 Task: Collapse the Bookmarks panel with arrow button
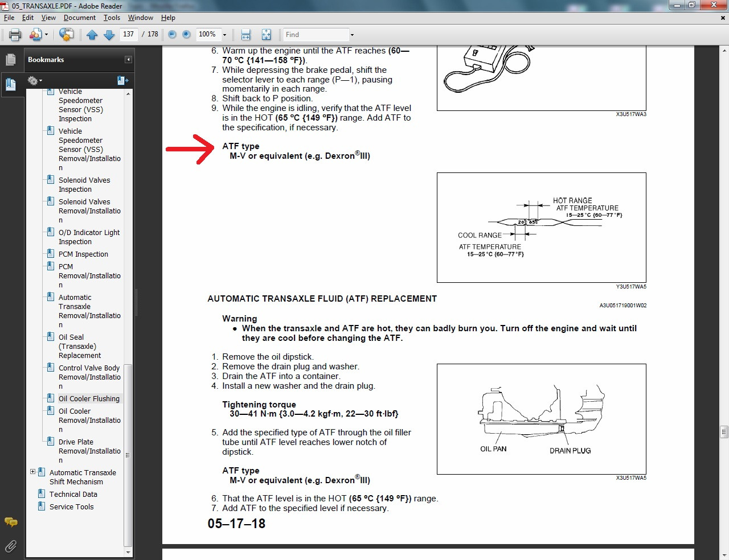pos(129,60)
